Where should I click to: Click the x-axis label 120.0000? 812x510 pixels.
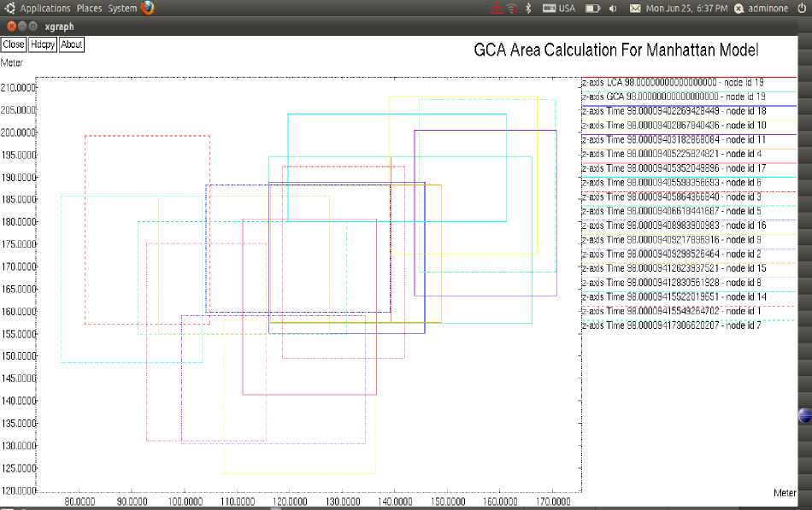click(290, 501)
